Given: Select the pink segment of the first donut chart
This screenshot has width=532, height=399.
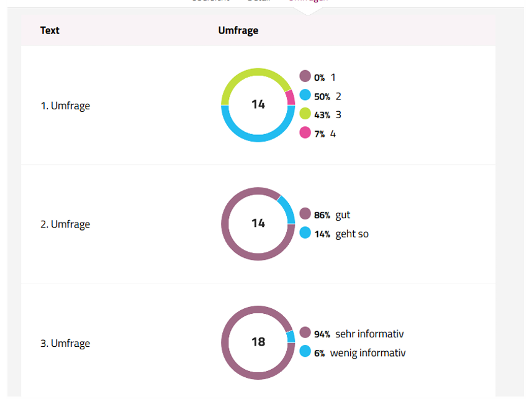Looking at the screenshot, I should [290, 98].
